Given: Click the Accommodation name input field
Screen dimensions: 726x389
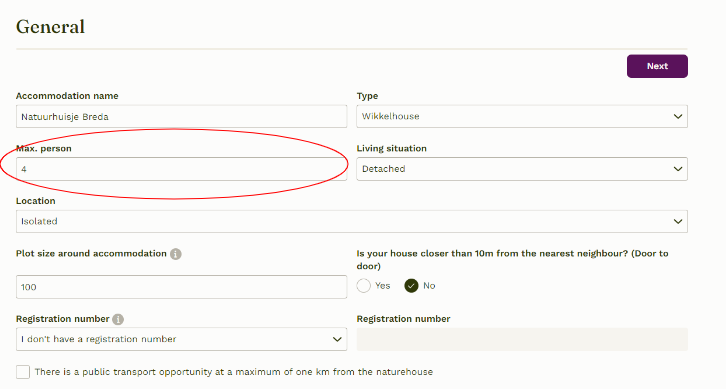Looking at the screenshot, I should pyautogui.click(x=181, y=117).
